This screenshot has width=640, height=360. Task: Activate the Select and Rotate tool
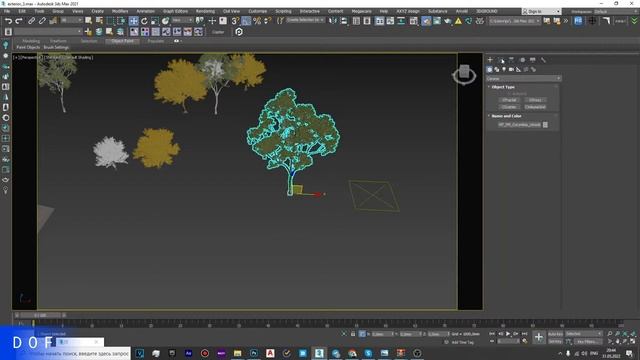click(144, 20)
